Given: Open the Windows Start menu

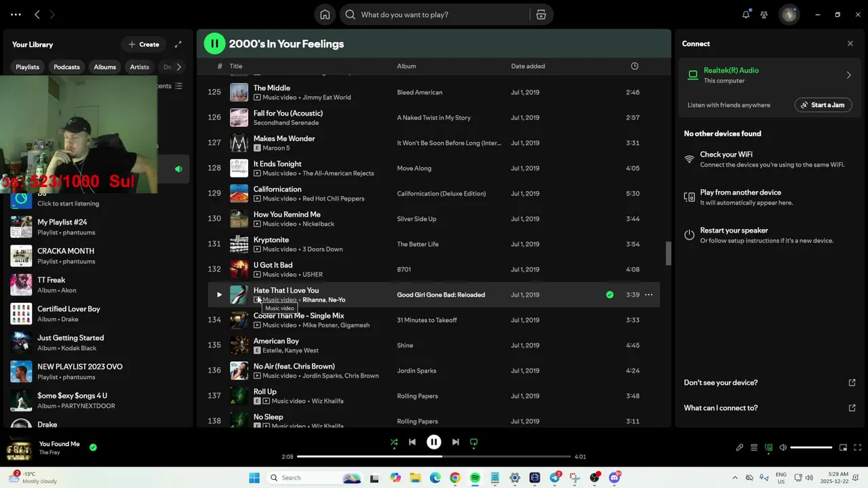Looking at the screenshot, I should (254, 478).
